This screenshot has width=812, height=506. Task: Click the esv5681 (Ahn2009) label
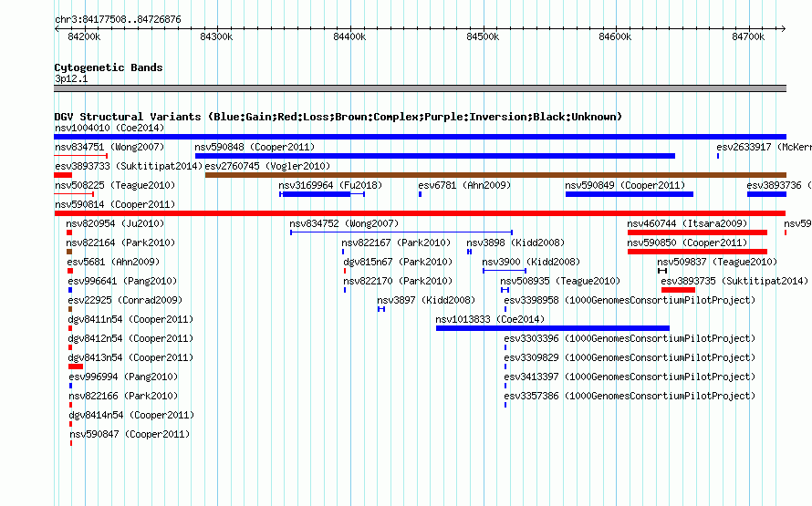113,262
